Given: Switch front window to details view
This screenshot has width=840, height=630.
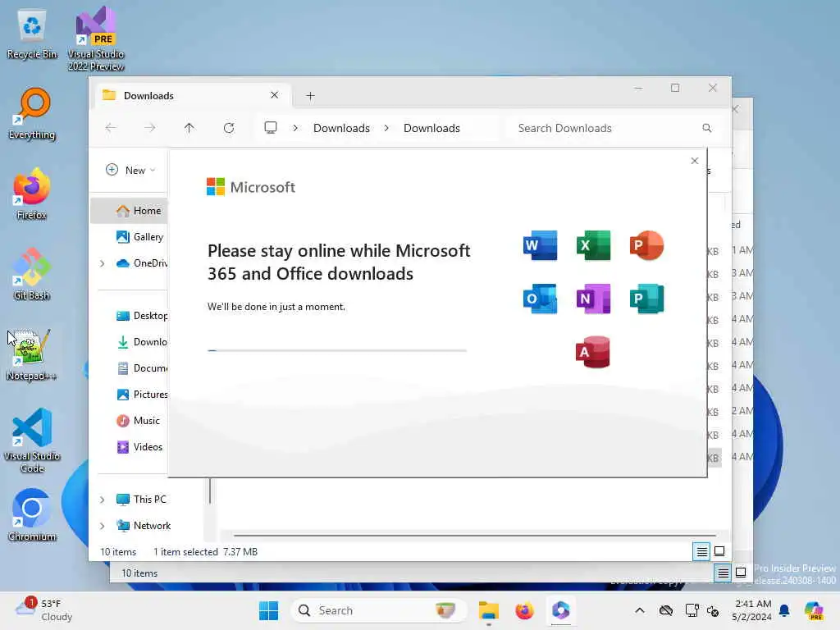Looking at the screenshot, I should tap(701, 551).
